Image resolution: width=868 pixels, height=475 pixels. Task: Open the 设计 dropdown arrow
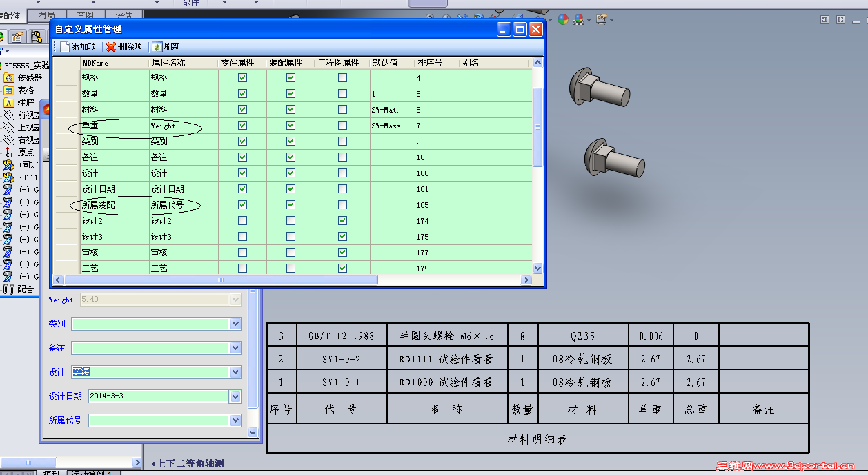coord(236,372)
